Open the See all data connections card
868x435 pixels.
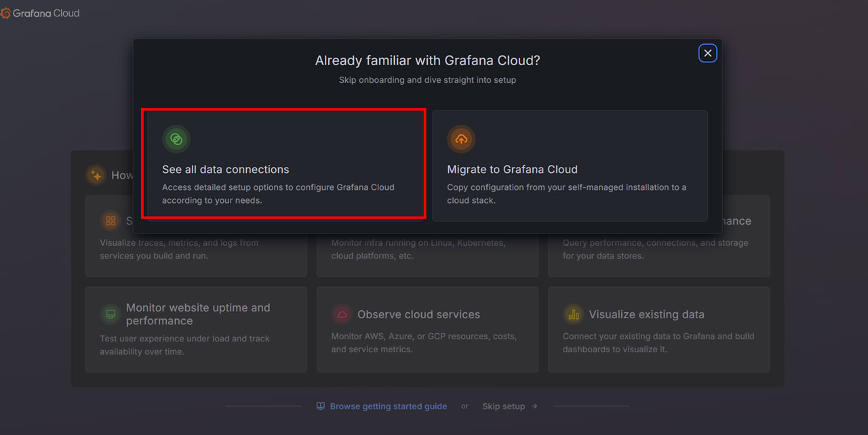point(285,166)
